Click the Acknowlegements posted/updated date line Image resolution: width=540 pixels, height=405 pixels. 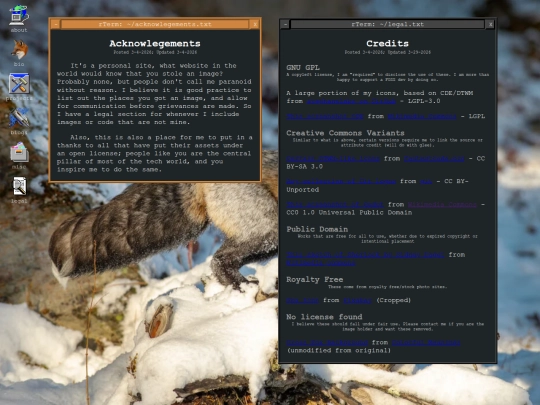click(x=155, y=52)
